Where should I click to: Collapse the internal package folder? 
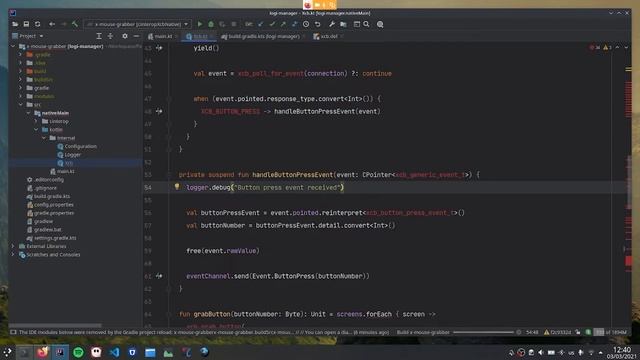[44, 138]
